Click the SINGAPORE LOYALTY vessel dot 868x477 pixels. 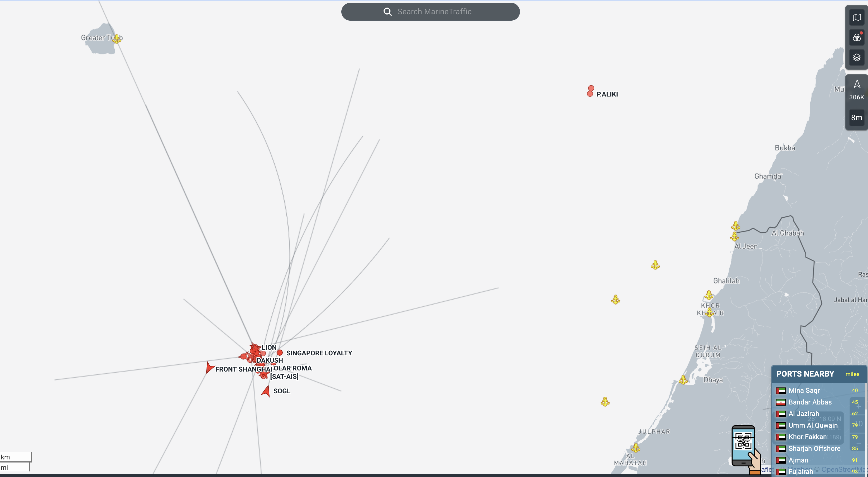(x=280, y=353)
